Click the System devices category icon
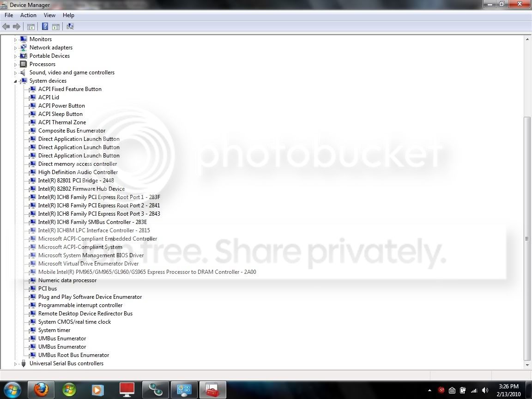This screenshot has height=399, width=532. (23, 81)
